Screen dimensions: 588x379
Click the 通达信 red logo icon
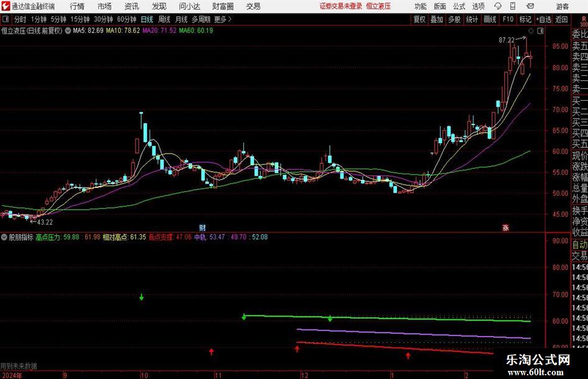(x=6, y=6)
